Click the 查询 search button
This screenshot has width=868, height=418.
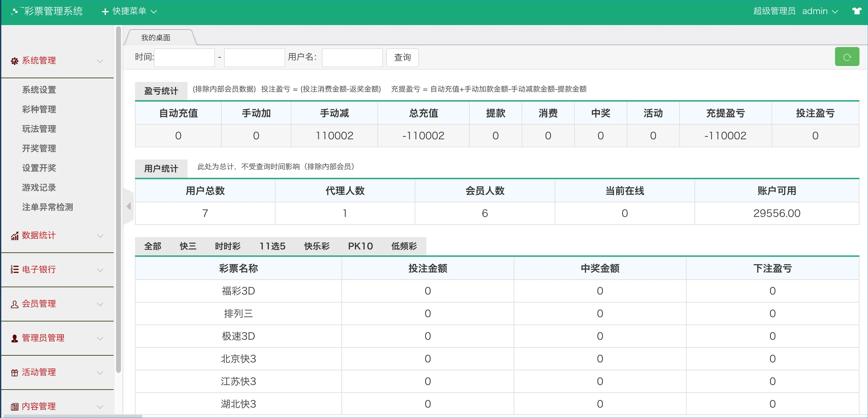402,58
